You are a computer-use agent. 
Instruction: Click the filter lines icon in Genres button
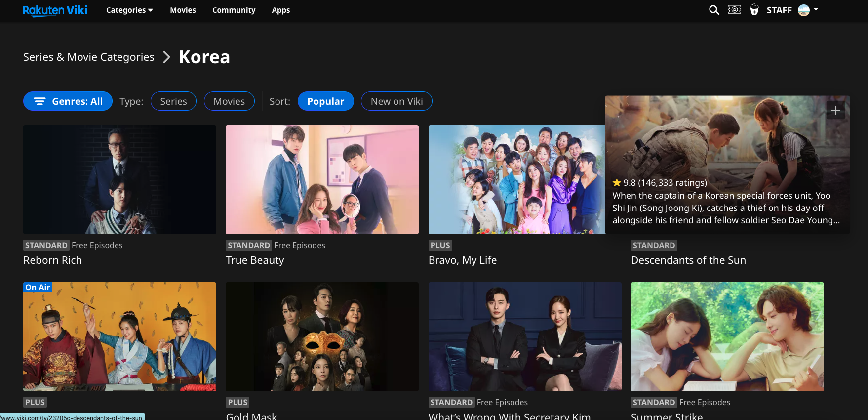click(39, 101)
